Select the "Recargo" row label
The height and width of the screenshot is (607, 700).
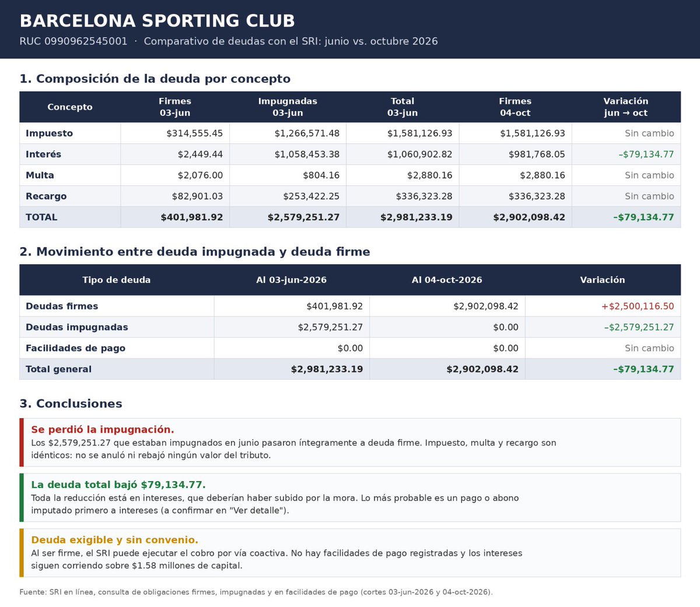(x=46, y=197)
